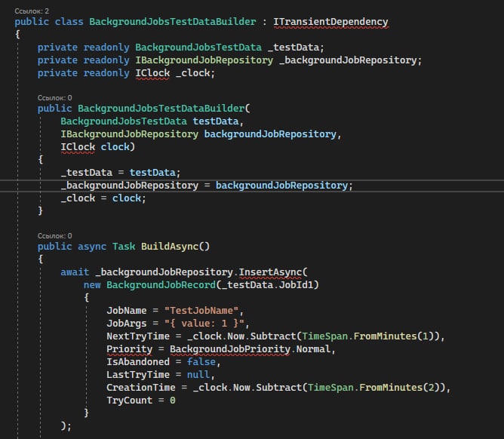Click the class keyword in the declaration
This screenshot has width=504, height=439.
click(69, 22)
